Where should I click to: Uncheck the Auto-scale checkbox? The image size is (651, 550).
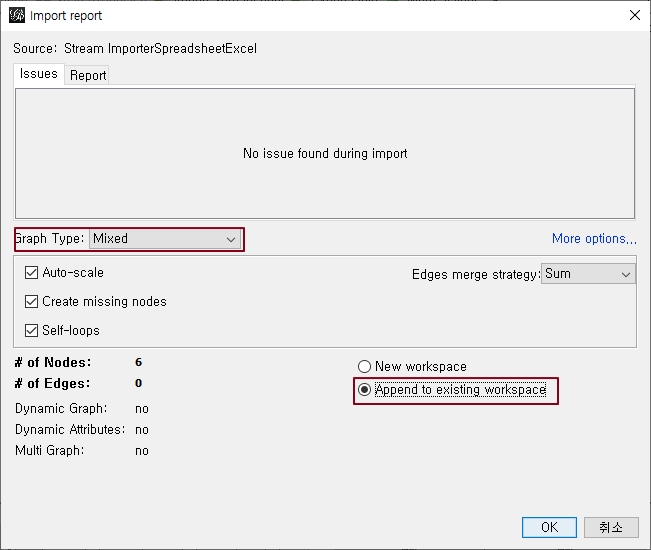coord(32,272)
